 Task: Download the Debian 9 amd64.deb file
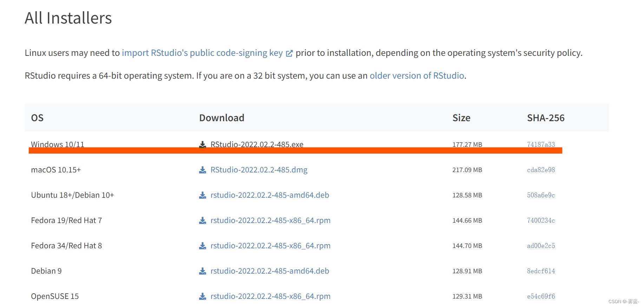point(270,271)
